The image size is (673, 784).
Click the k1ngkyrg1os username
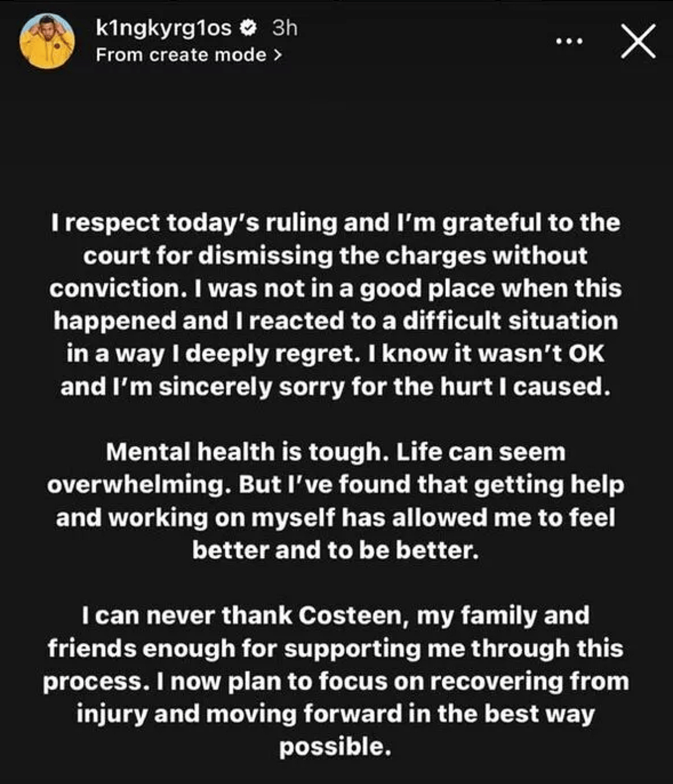click(x=163, y=27)
